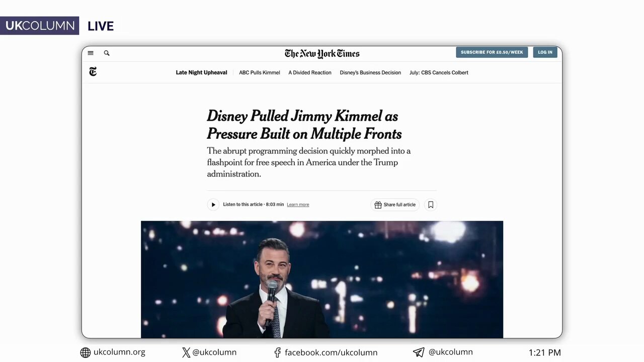
Task: Click the search magnifier icon
Action: pos(107,53)
